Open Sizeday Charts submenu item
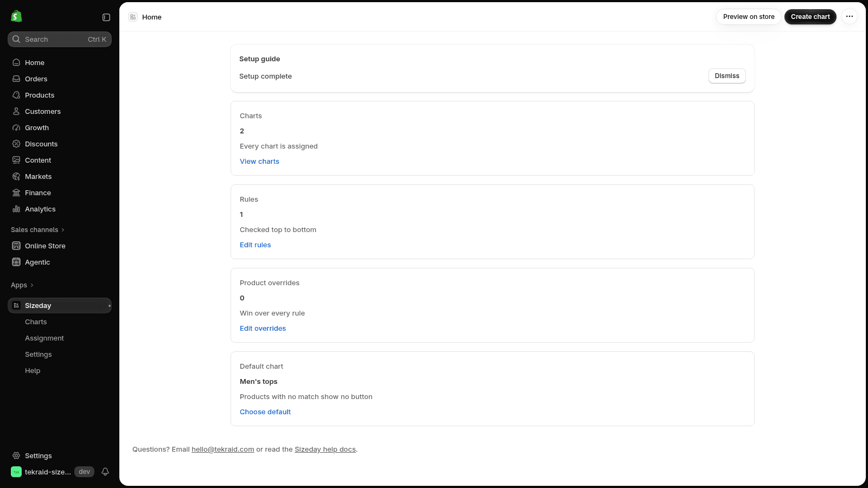Image resolution: width=868 pixels, height=488 pixels. 36,322
